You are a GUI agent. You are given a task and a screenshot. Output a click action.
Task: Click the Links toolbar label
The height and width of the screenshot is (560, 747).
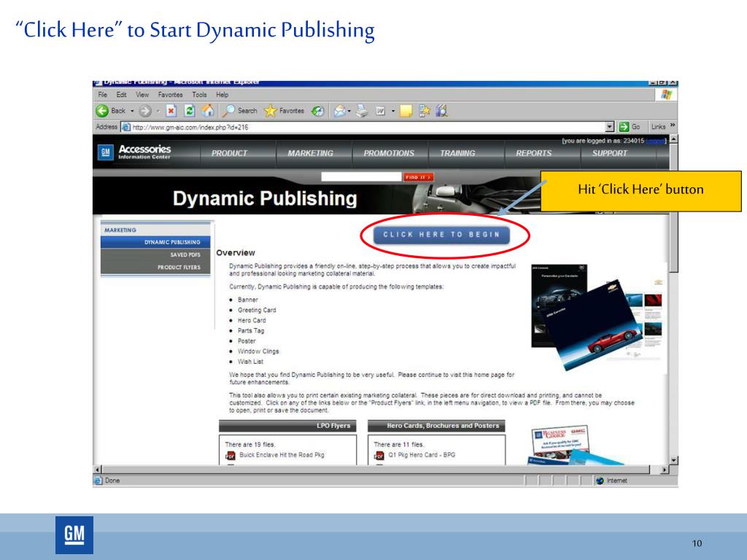click(659, 127)
